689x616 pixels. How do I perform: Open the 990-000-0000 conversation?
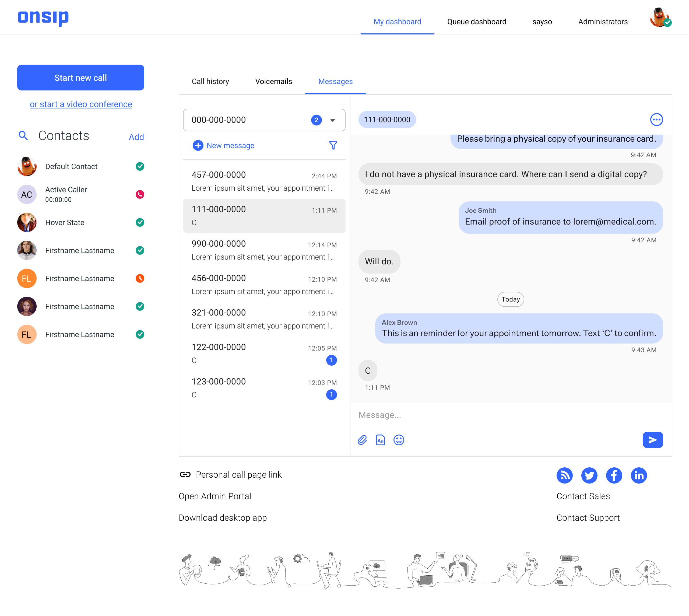[x=264, y=250]
